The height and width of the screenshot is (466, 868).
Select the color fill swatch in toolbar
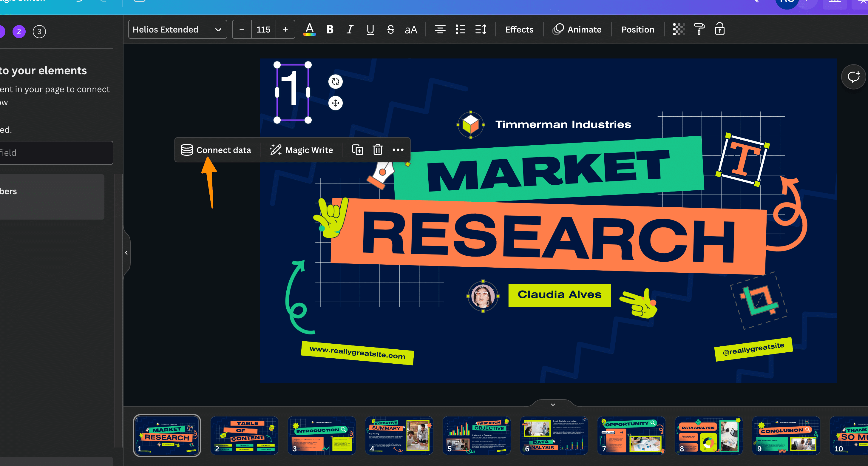(308, 29)
